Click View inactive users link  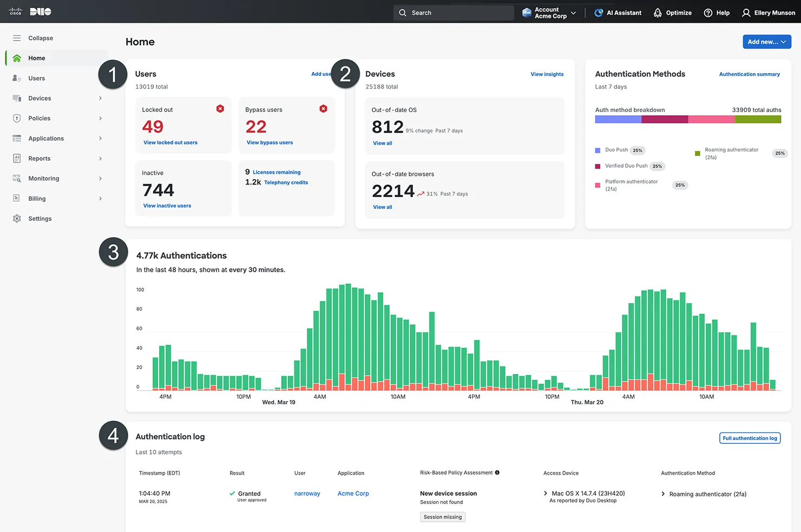[167, 206]
